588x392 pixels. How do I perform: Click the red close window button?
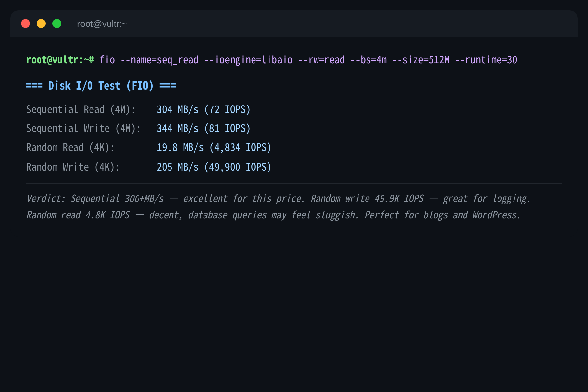(25, 24)
